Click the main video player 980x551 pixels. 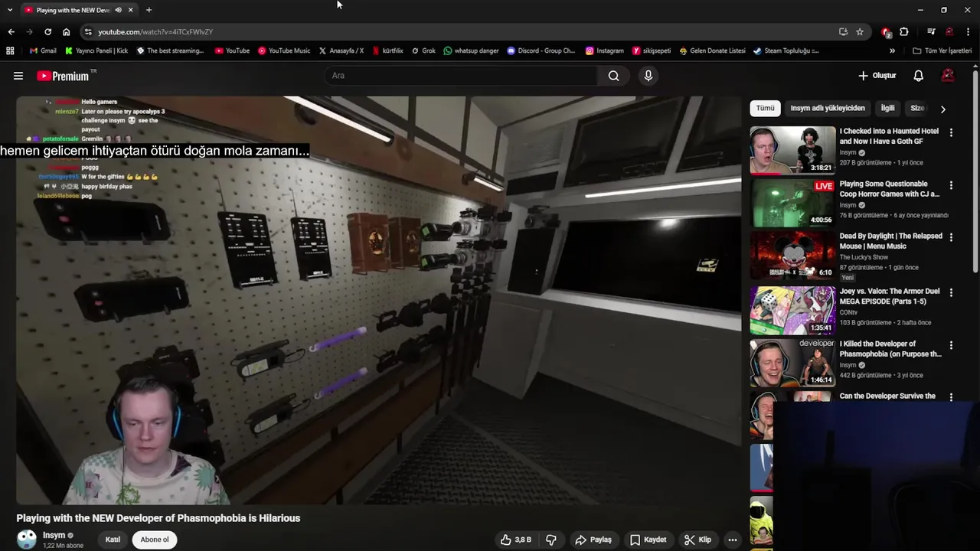click(x=379, y=300)
